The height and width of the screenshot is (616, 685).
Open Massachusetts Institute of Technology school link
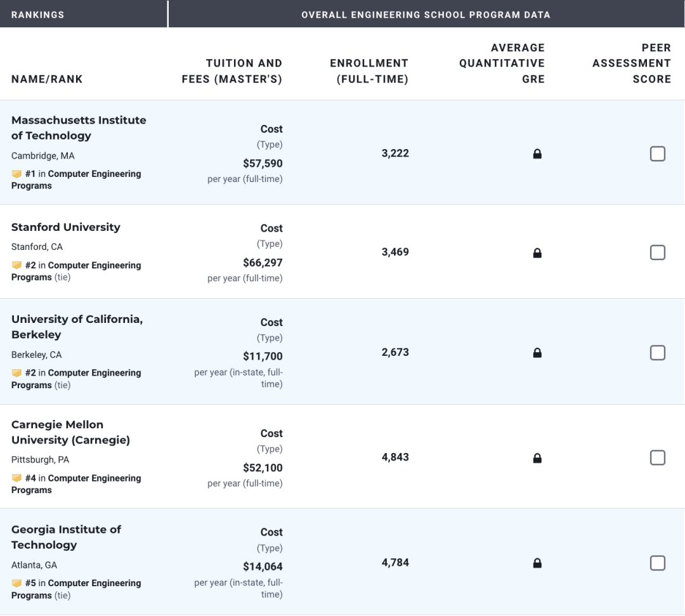click(79, 128)
